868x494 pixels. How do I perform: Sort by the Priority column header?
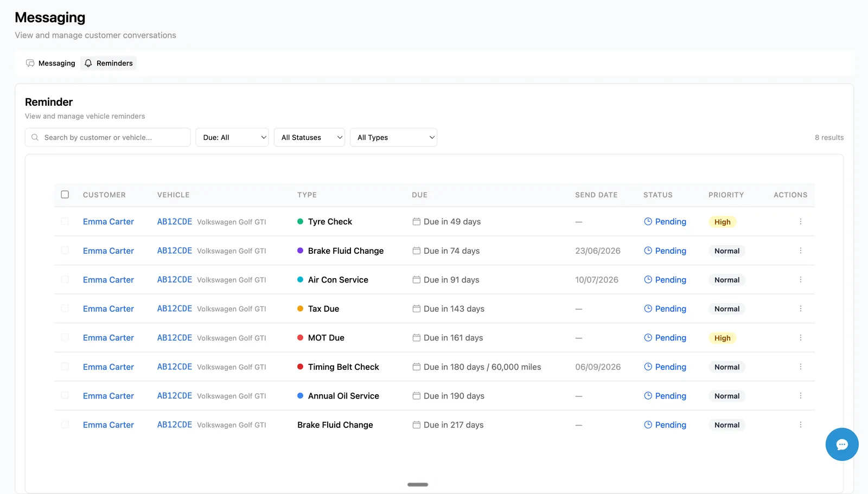(x=726, y=195)
